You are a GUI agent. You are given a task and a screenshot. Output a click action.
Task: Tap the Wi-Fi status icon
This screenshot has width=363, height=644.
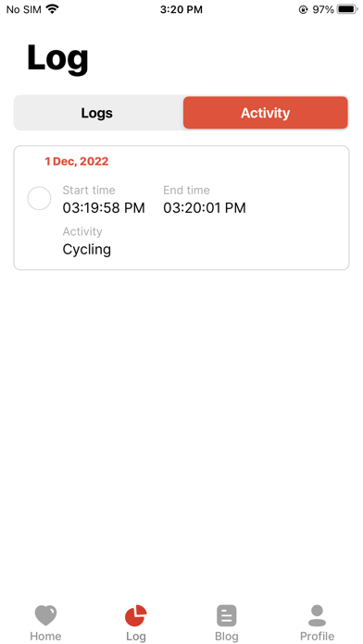point(52,9)
